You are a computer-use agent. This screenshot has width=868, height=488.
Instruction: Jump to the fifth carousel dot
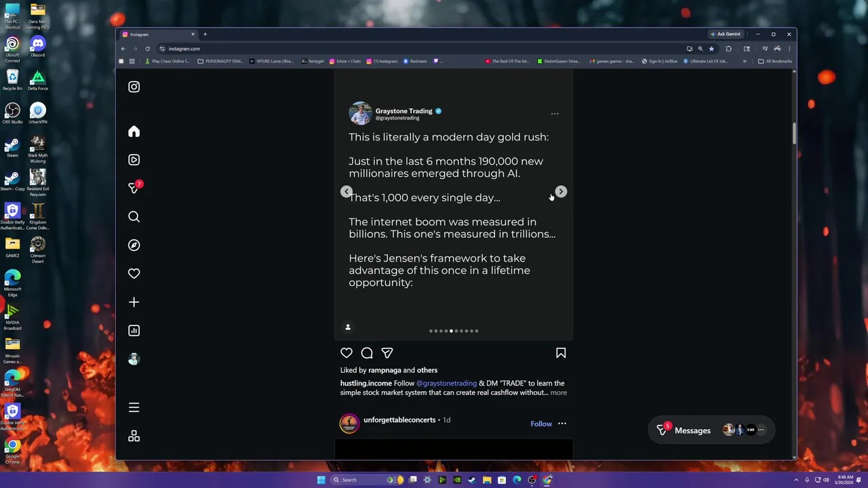click(x=451, y=331)
